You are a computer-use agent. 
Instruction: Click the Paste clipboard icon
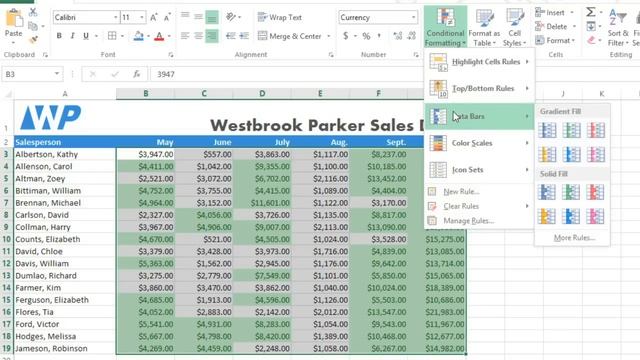14,19
